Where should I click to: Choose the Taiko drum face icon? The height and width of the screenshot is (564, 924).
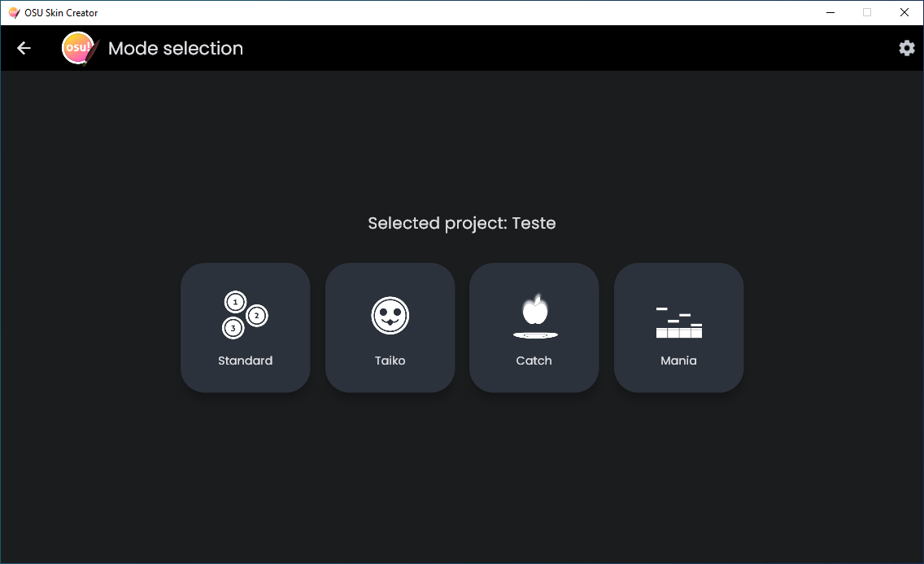pos(390,315)
